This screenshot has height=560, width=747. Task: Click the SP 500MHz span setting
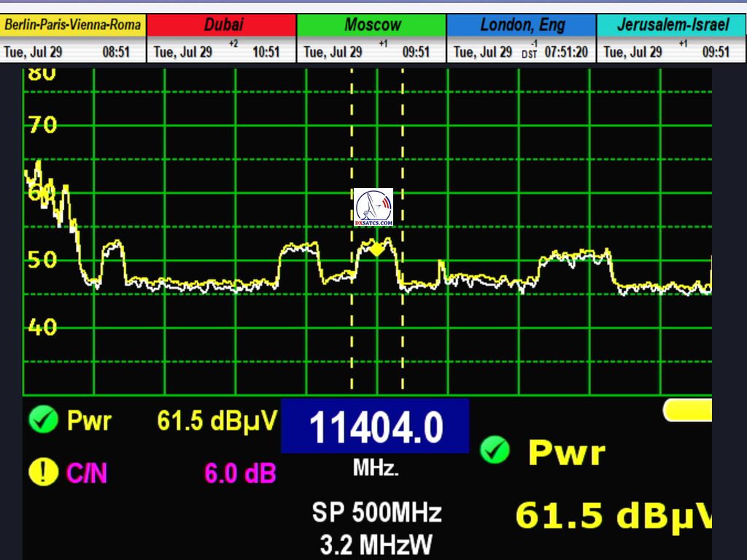(376, 512)
